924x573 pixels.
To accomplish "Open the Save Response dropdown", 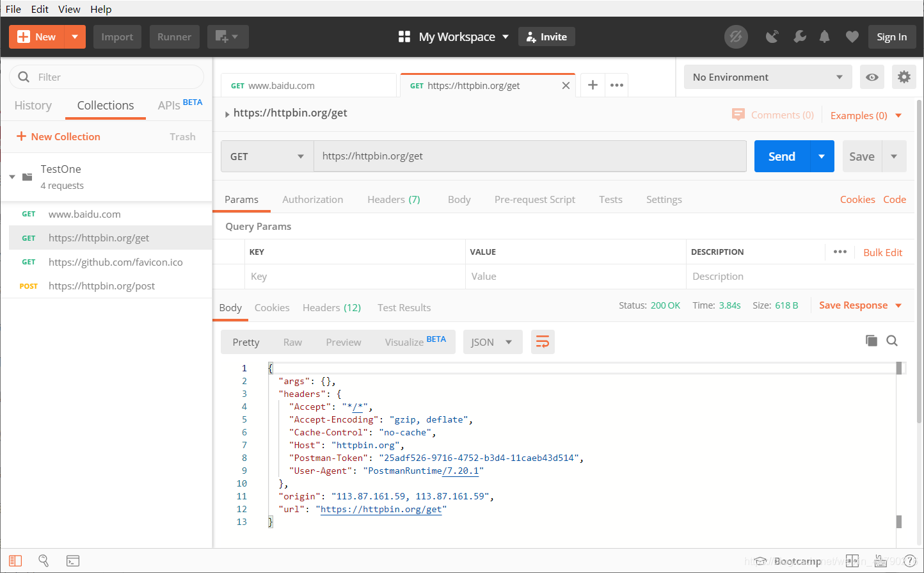I will (861, 305).
